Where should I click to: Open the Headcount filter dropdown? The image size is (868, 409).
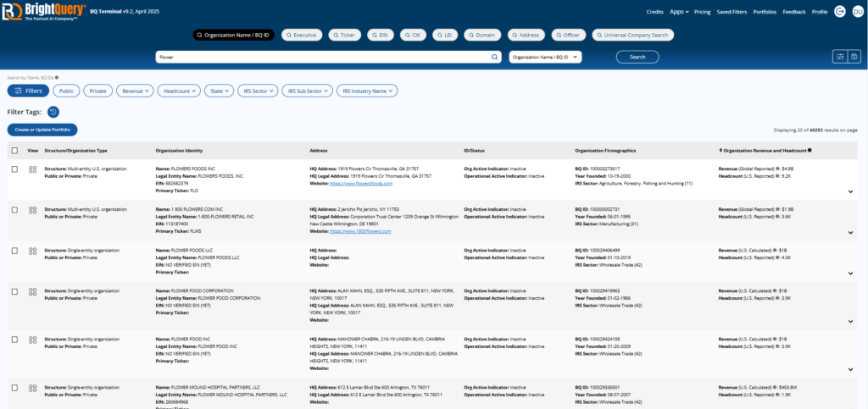179,91
